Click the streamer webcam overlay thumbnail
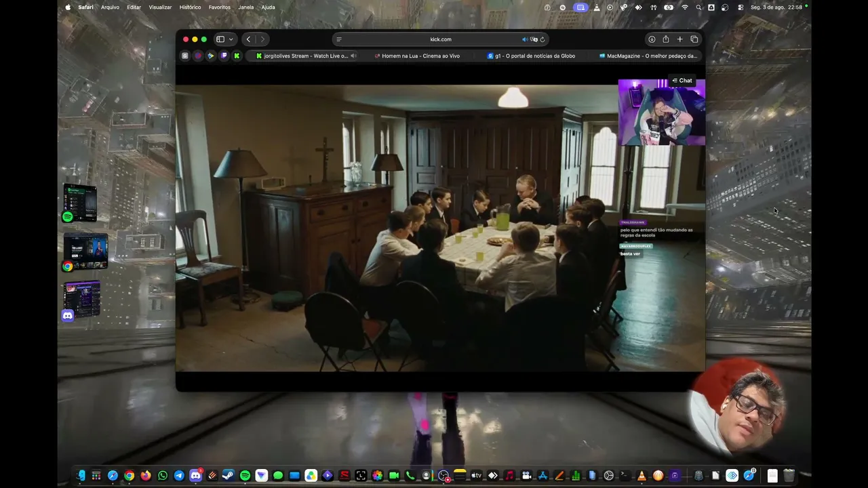Screen dimensions: 868x488 click(661, 113)
